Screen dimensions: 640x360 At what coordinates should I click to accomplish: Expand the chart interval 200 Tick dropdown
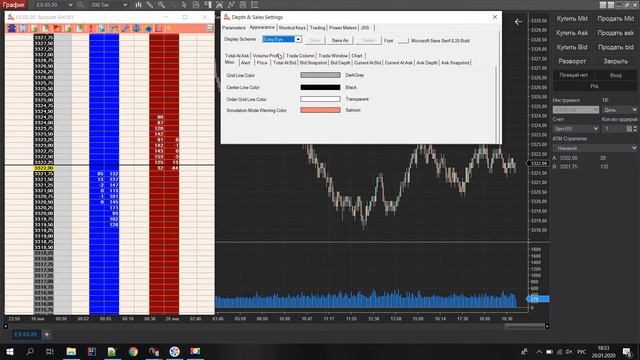(x=125, y=5)
